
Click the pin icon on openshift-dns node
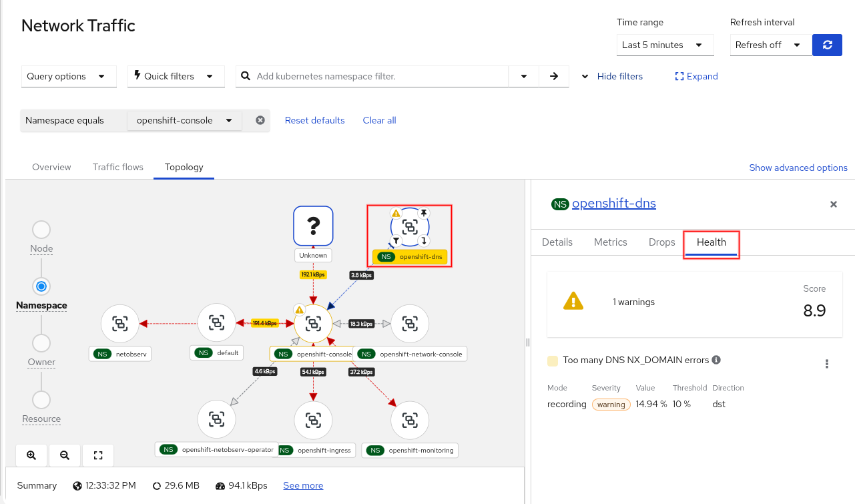tap(424, 212)
